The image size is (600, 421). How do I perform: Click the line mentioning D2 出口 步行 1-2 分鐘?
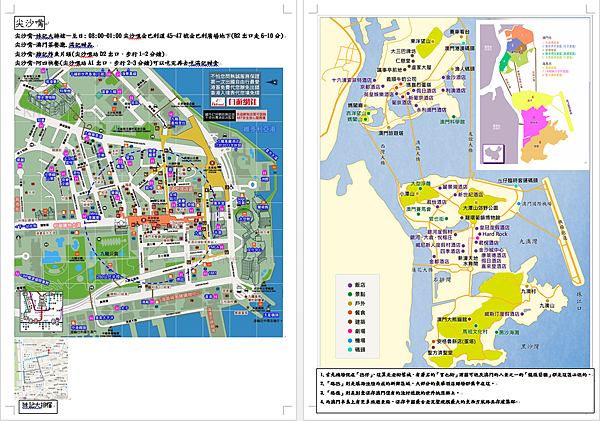[90, 54]
